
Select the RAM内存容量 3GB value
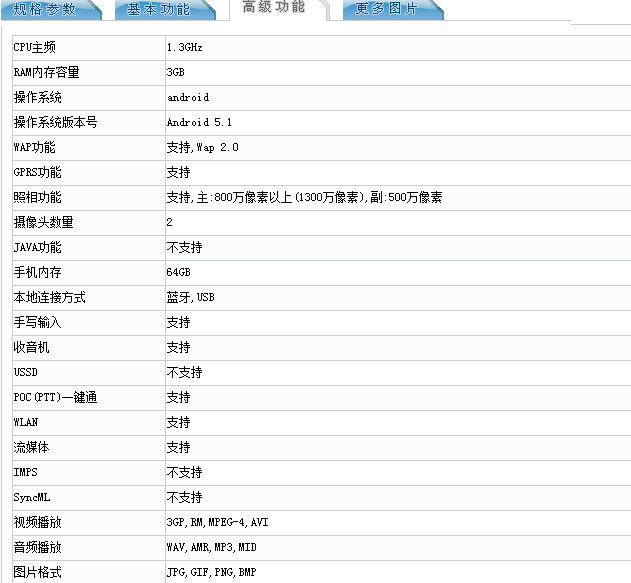point(175,72)
